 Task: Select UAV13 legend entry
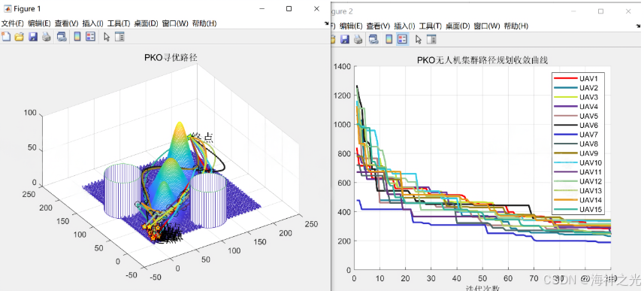coord(578,191)
